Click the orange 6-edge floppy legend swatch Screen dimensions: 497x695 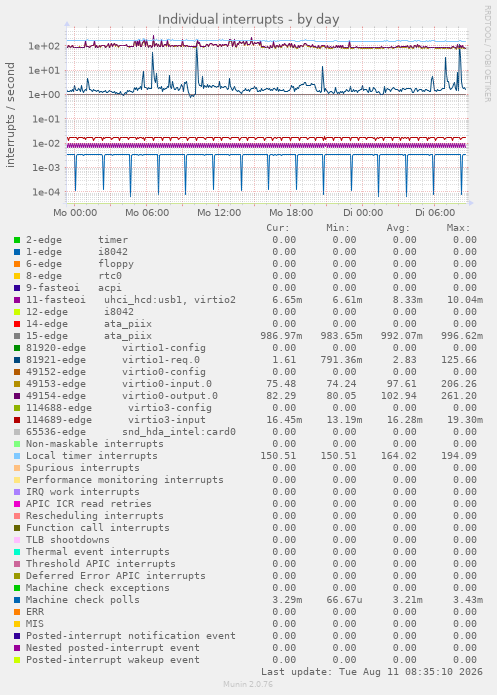tap(17, 264)
